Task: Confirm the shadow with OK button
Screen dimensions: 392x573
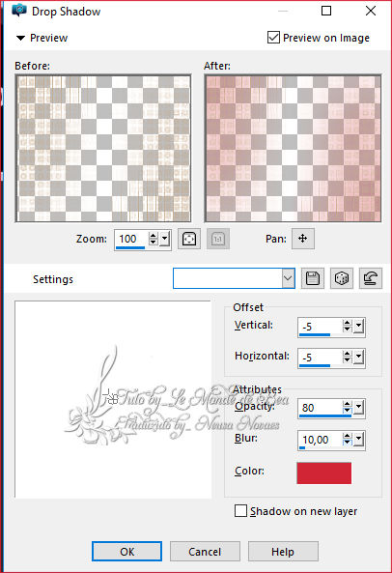Action: [x=126, y=551]
